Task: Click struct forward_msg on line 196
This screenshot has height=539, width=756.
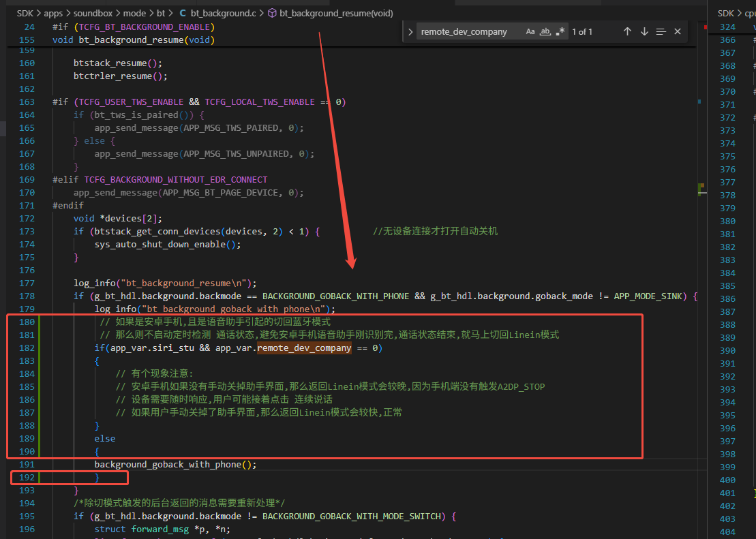Action: pyautogui.click(x=142, y=529)
